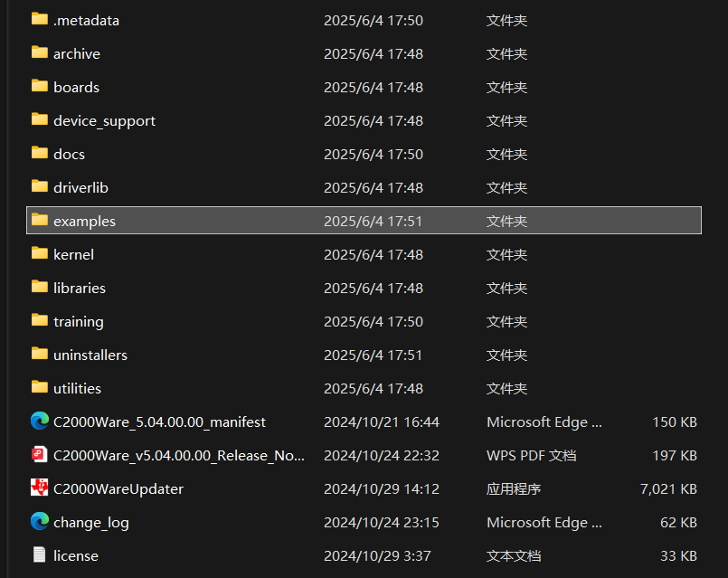
Task: Click the date 2024/10/21 16:44
Action: [x=382, y=422]
